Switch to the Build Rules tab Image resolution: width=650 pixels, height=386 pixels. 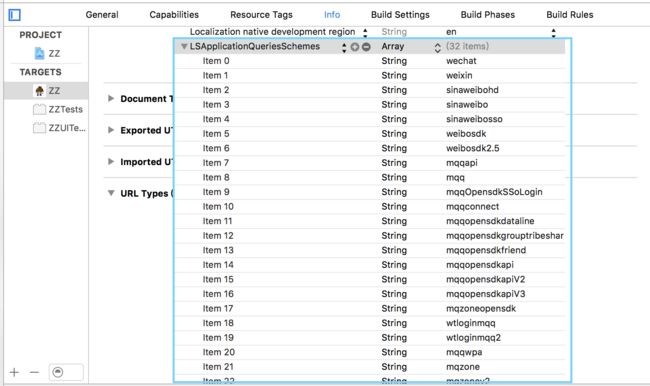570,15
